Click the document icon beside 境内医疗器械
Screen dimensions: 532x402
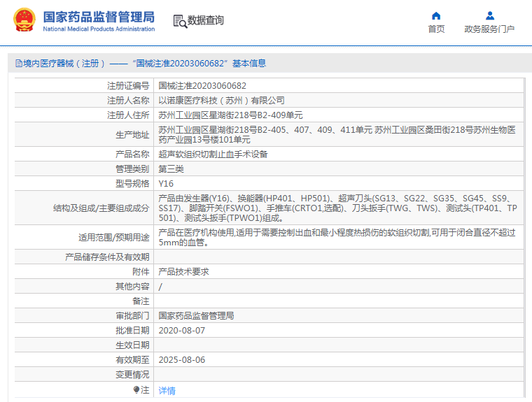(x=19, y=64)
